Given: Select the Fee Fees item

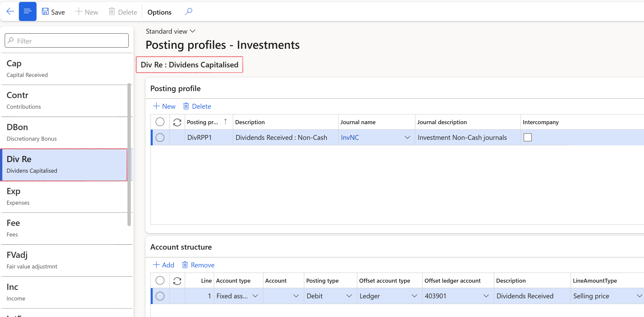Looking at the screenshot, I should click(x=64, y=228).
